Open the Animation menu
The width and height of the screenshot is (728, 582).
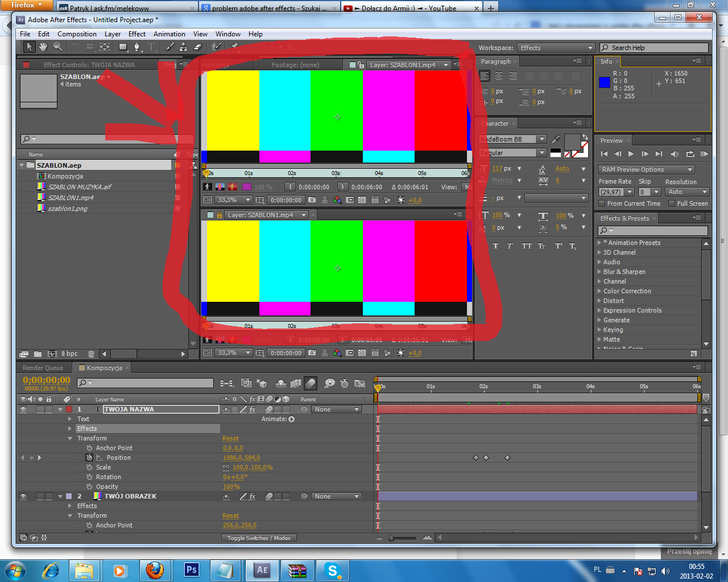(x=169, y=34)
